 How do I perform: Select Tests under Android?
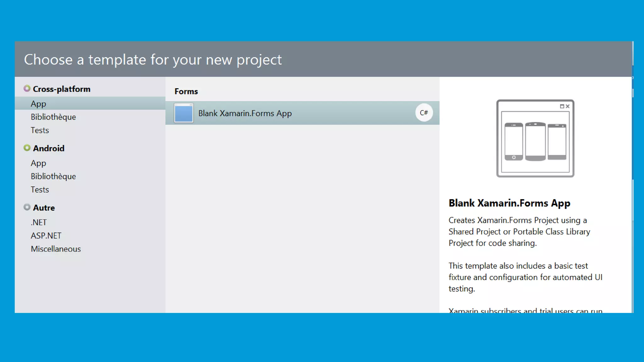pos(40,189)
